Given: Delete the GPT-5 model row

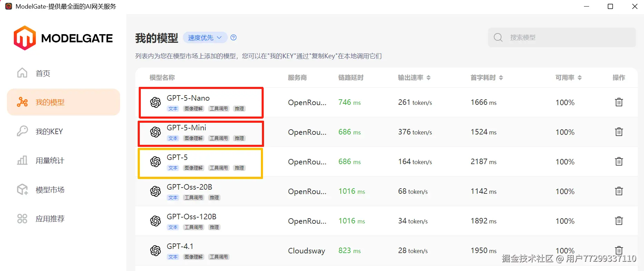Looking at the screenshot, I should coord(619,161).
